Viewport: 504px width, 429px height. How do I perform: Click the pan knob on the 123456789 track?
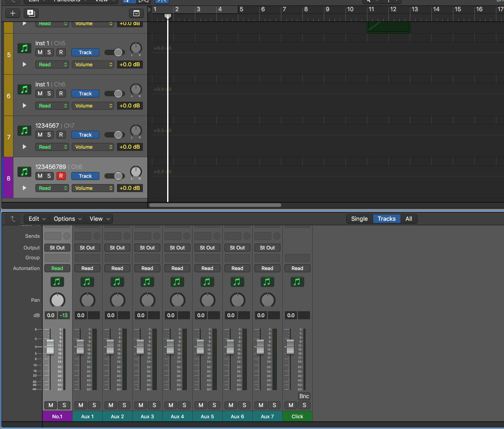136,172
